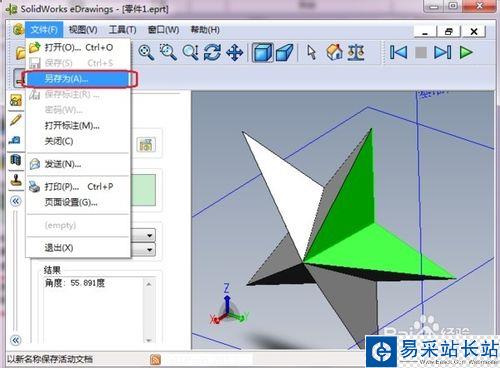The height and width of the screenshot is (368, 500).
Task: Click down arrow of results scrollbar
Action: 149,340
